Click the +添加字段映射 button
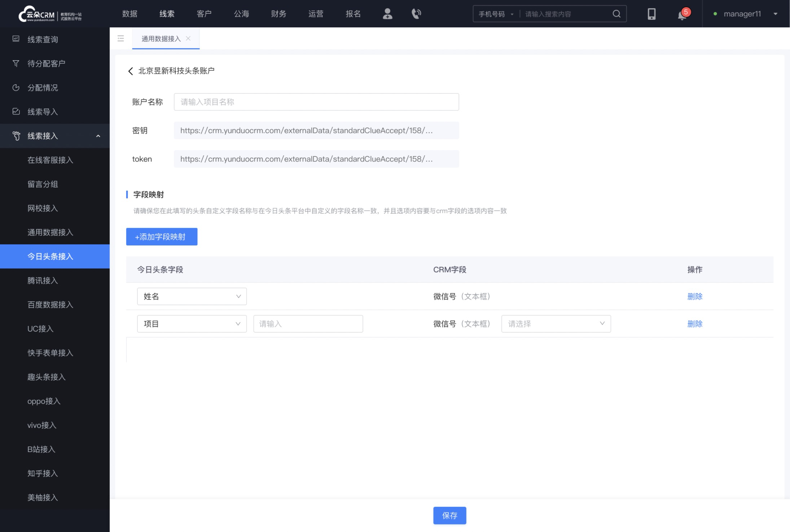This screenshot has width=790, height=532. [x=161, y=236]
